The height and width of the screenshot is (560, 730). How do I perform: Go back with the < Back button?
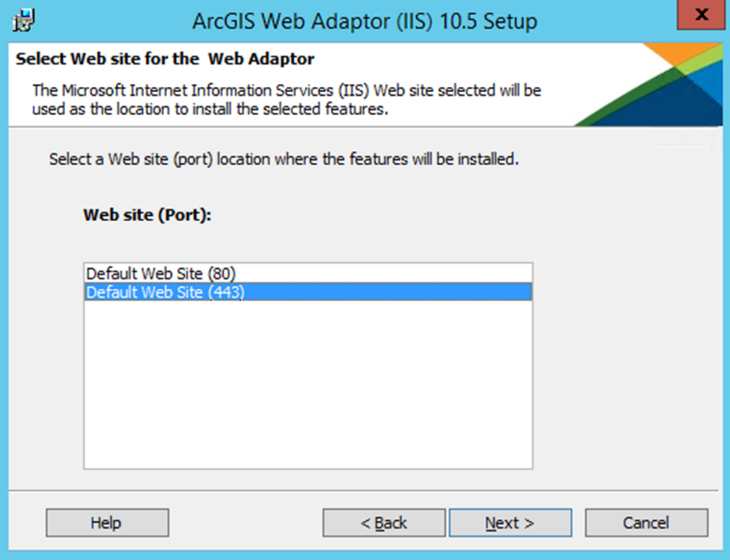384,523
